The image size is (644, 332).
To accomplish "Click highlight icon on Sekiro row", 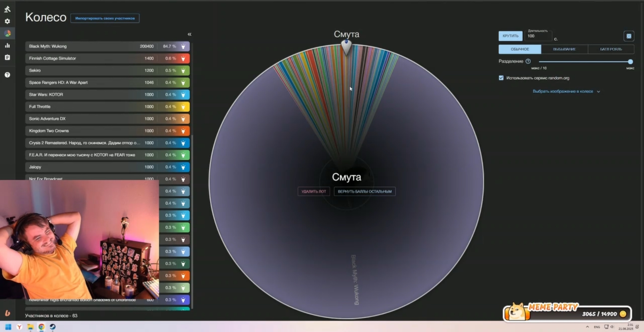I will tap(183, 71).
